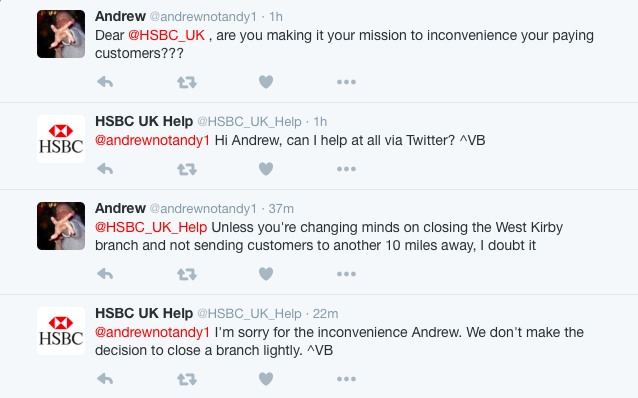Like Andrew's first tweet mentioning @HSBC_UK
This screenshot has width=638, height=398.
click(266, 82)
